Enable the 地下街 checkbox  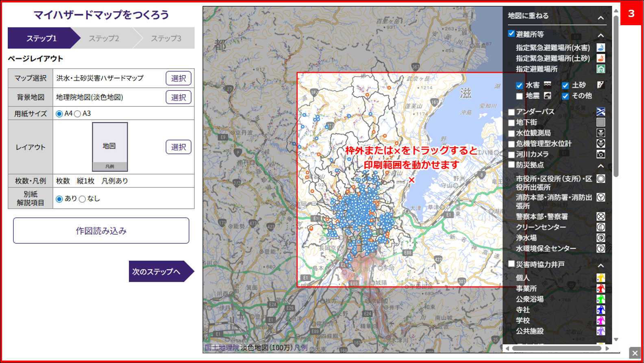point(511,123)
